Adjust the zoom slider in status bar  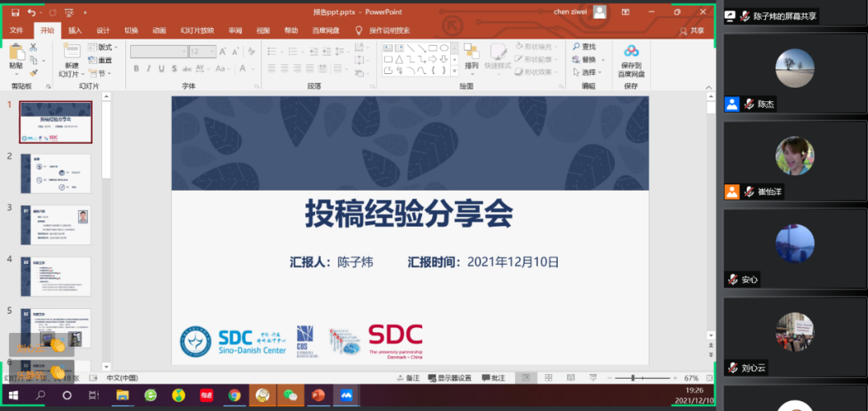(643, 378)
